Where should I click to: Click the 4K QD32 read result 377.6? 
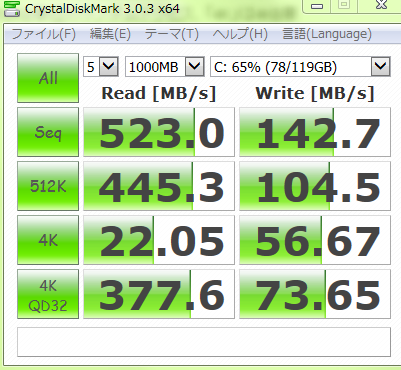[x=159, y=294]
